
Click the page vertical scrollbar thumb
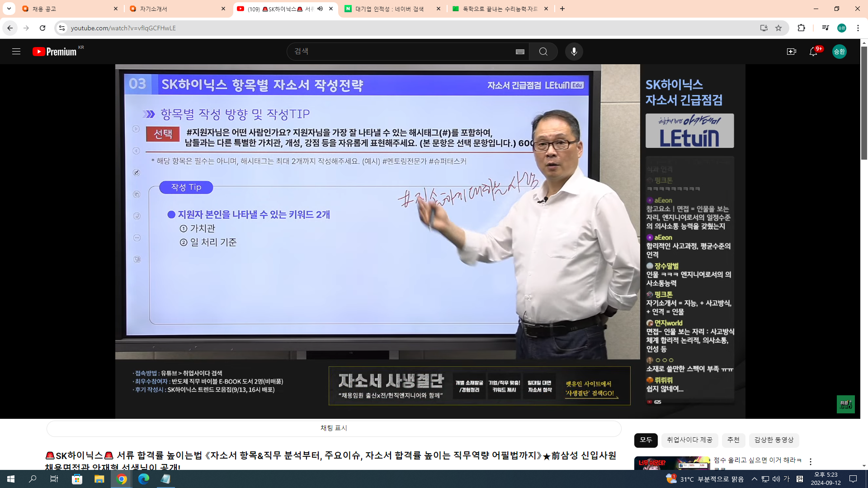click(x=864, y=103)
